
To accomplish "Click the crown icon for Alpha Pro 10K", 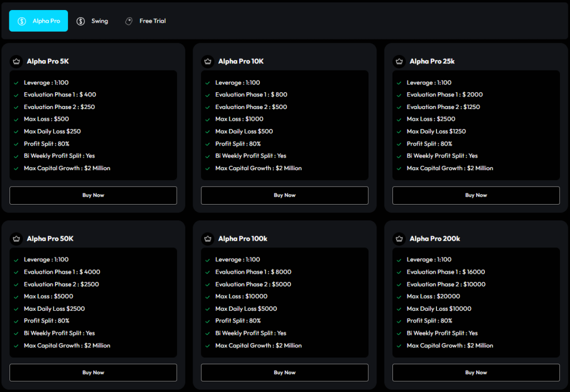I will (208, 61).
